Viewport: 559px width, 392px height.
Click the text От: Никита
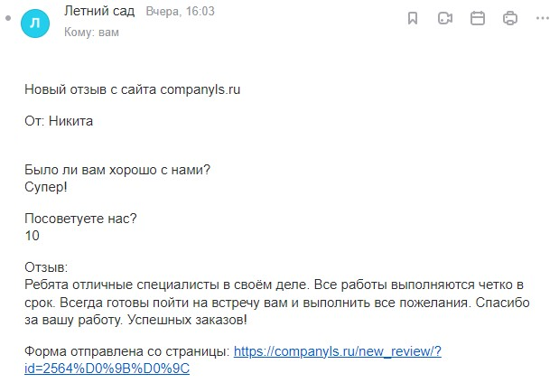pos(59,122)
